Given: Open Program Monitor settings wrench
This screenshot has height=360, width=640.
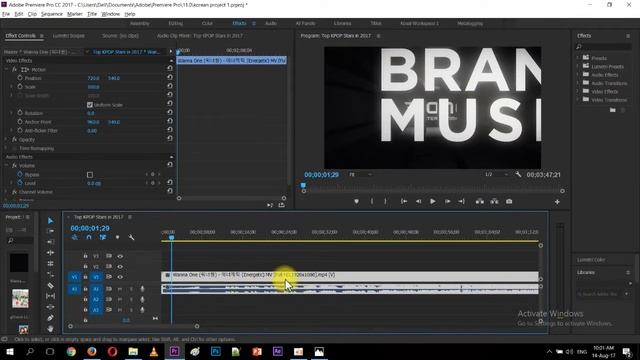Looking at the screenshot, I should pos(518,175).
